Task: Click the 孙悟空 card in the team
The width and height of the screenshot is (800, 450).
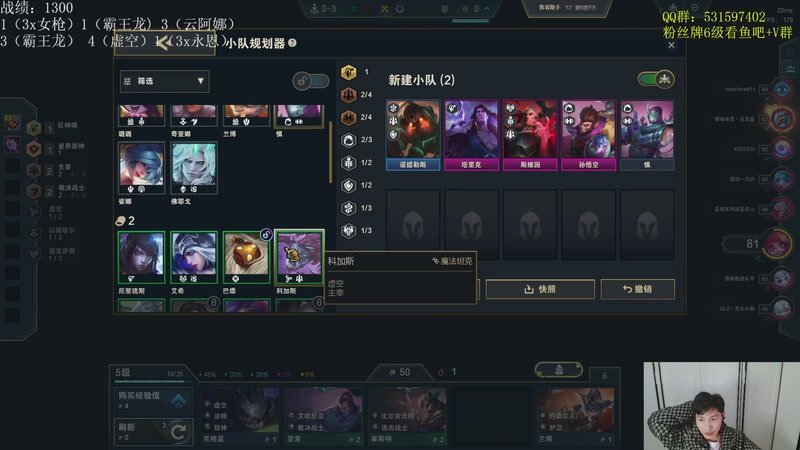Action: [x=588, y=135]
